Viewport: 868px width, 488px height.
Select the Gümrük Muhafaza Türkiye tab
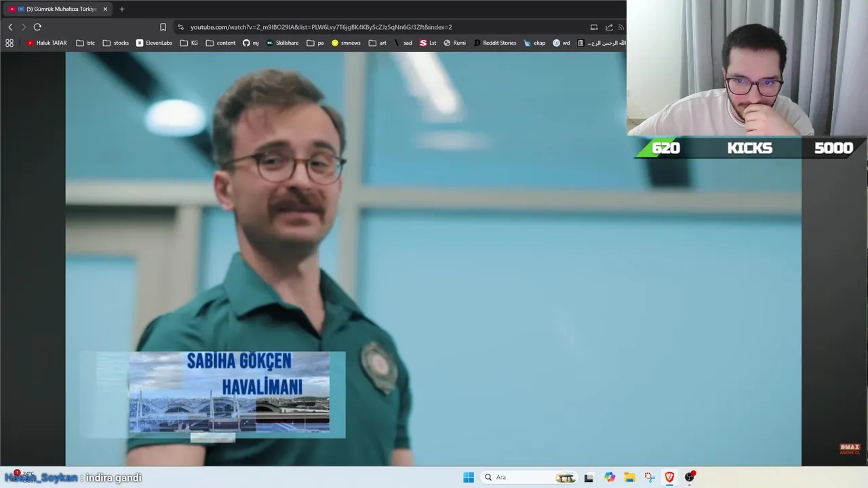click(x=58, y=9)
